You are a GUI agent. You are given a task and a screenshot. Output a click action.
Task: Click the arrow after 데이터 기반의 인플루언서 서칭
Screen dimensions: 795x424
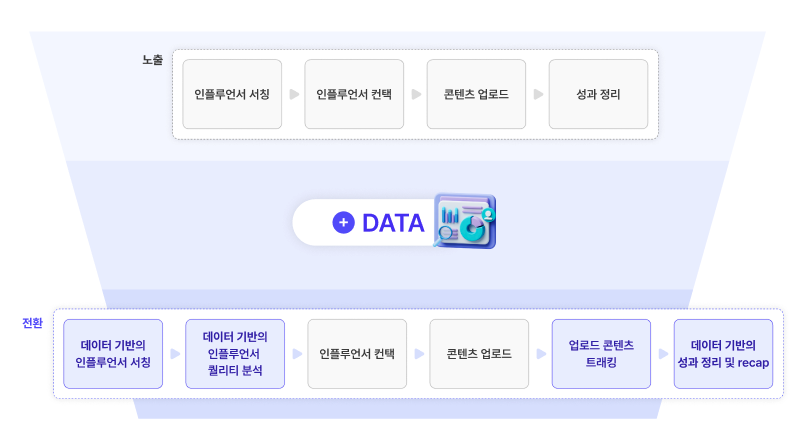click(175, 354)
